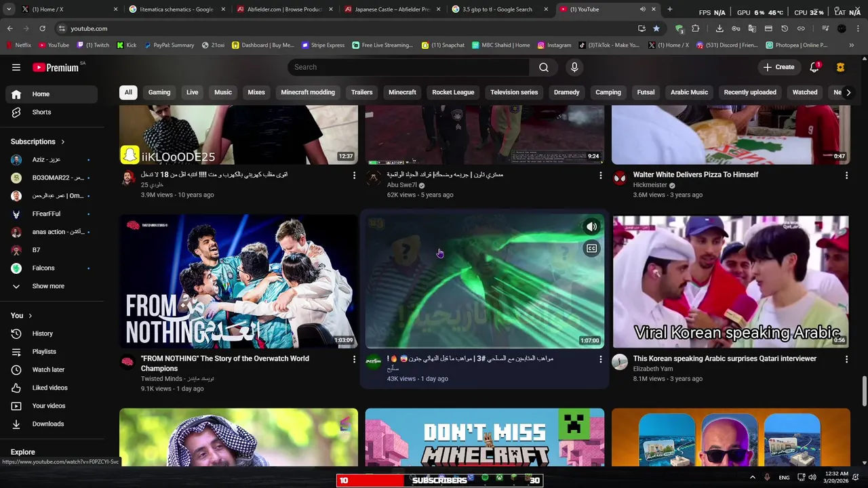Click the ENG language indicator
Viewport: 868px width, 488px height.
point(784,478)
